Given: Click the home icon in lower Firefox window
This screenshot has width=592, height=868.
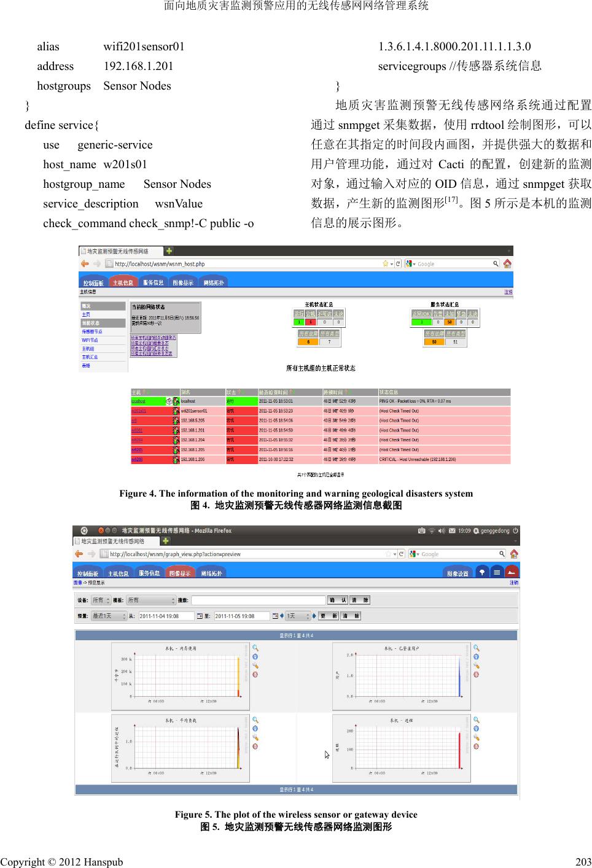Looking at the screenshot, I should [514, 554].
